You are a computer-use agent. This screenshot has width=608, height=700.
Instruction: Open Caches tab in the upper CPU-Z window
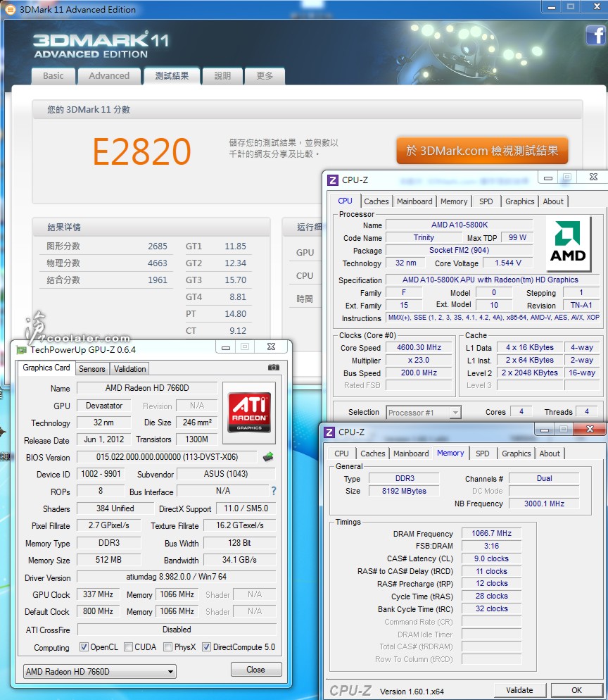pos(376,201)
